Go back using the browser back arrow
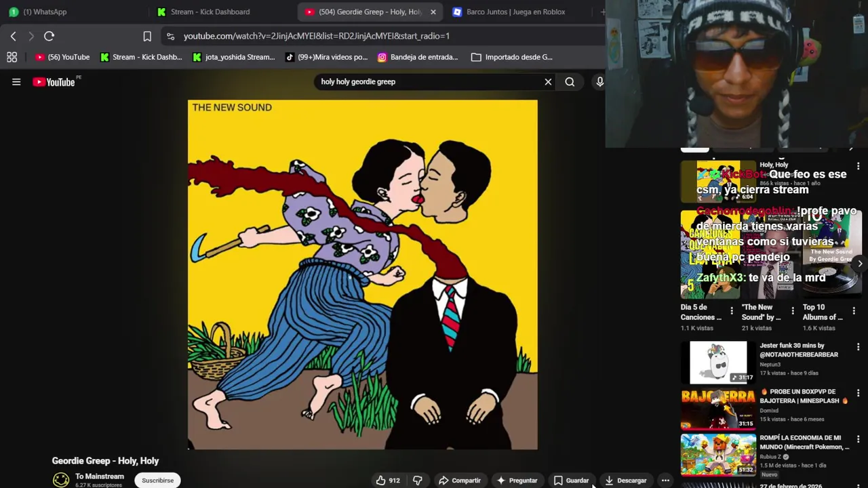Image resolution: width=868 pixels, height=488 pixels. 14,36
